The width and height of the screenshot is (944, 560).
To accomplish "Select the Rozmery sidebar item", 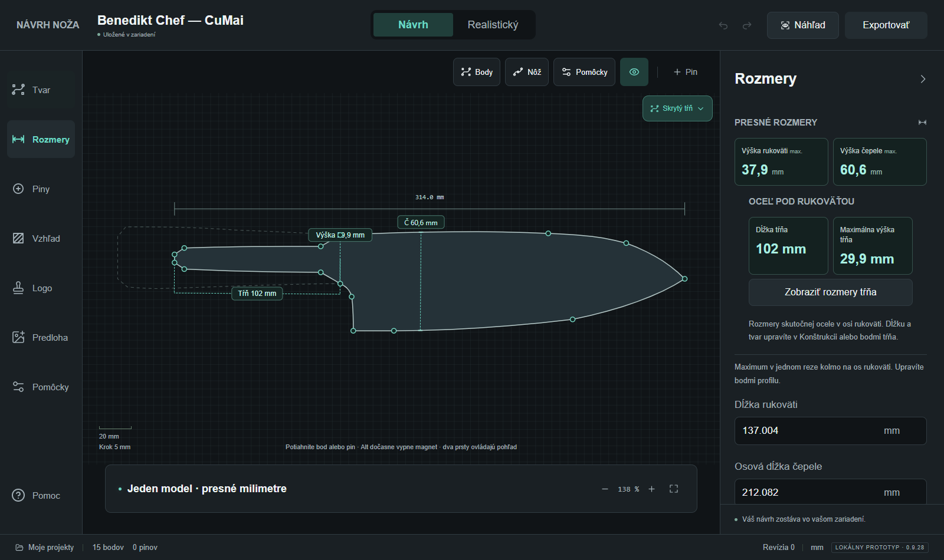I will click(x=41, y=139).
